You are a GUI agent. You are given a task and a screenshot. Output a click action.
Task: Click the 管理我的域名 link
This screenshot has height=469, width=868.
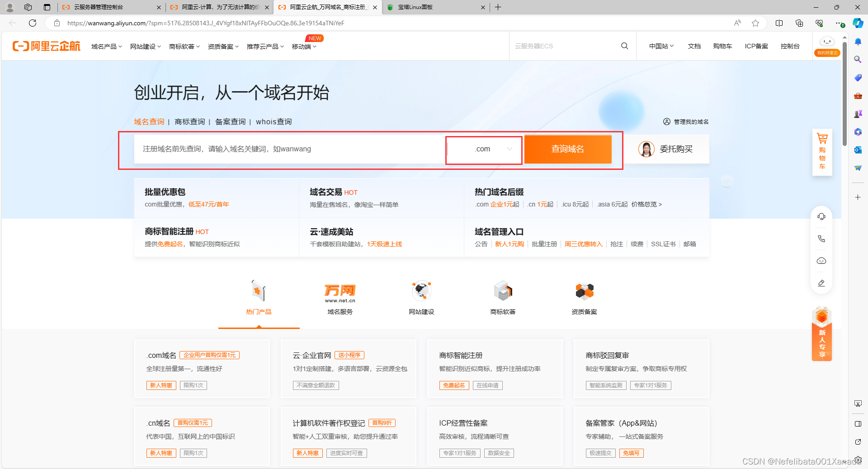pyautogui.click(x=686, y=122)
